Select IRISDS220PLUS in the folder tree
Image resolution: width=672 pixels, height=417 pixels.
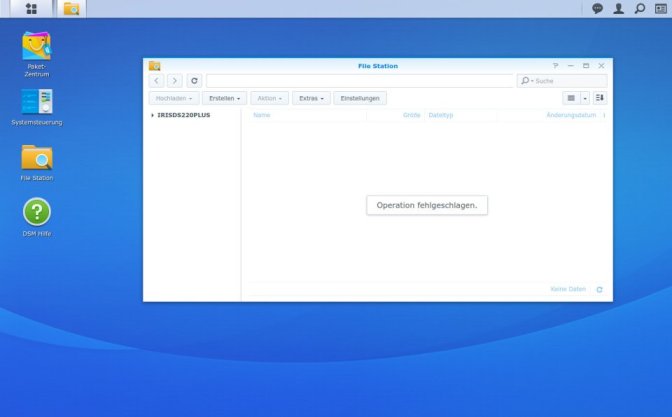184,115
